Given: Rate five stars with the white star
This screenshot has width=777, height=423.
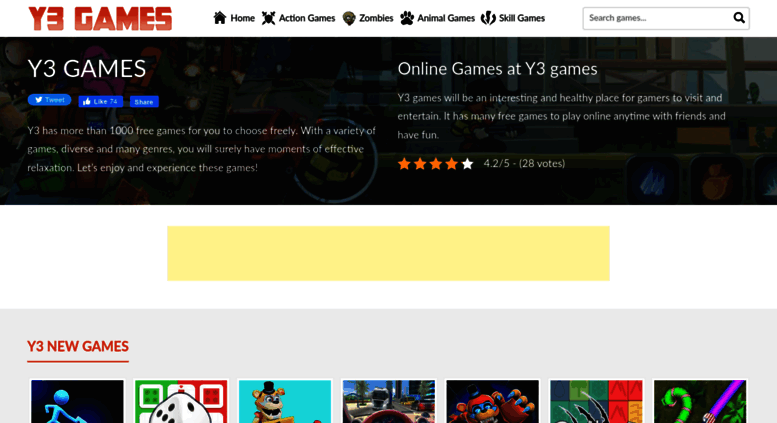Looking at the screenshot, I should 467,163.
